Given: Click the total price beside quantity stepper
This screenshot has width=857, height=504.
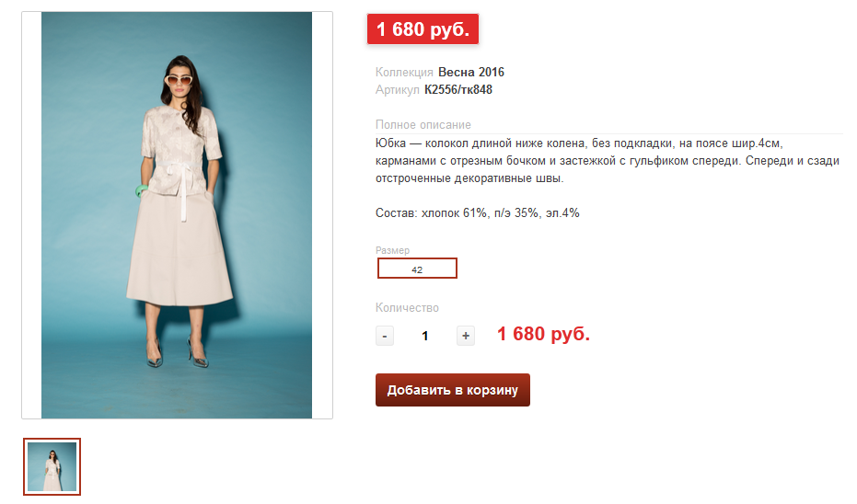Looking at the screenshot, I should point(543,334).
